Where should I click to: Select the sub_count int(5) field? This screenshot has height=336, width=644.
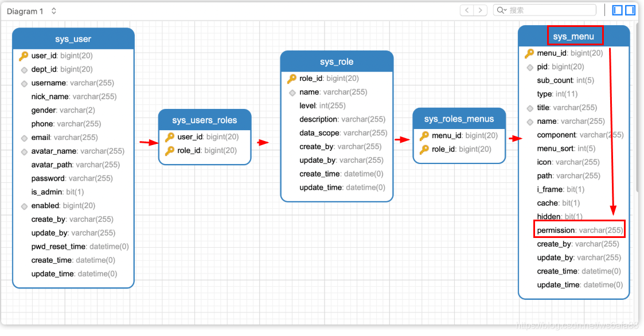[x=565, y=80]
